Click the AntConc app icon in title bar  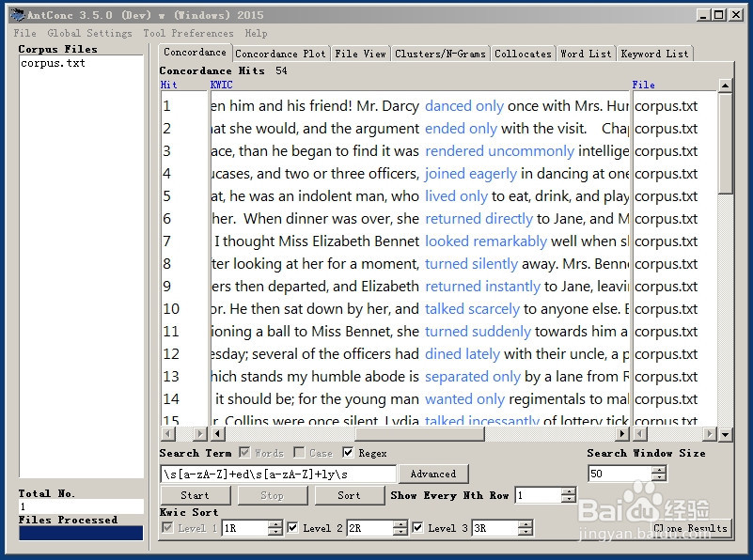[17, 15]
